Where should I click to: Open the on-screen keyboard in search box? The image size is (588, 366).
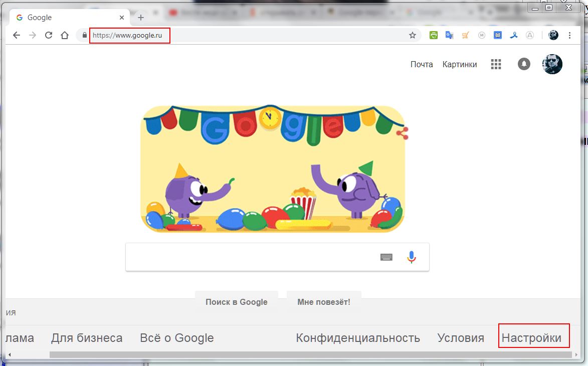pos(386,257)
